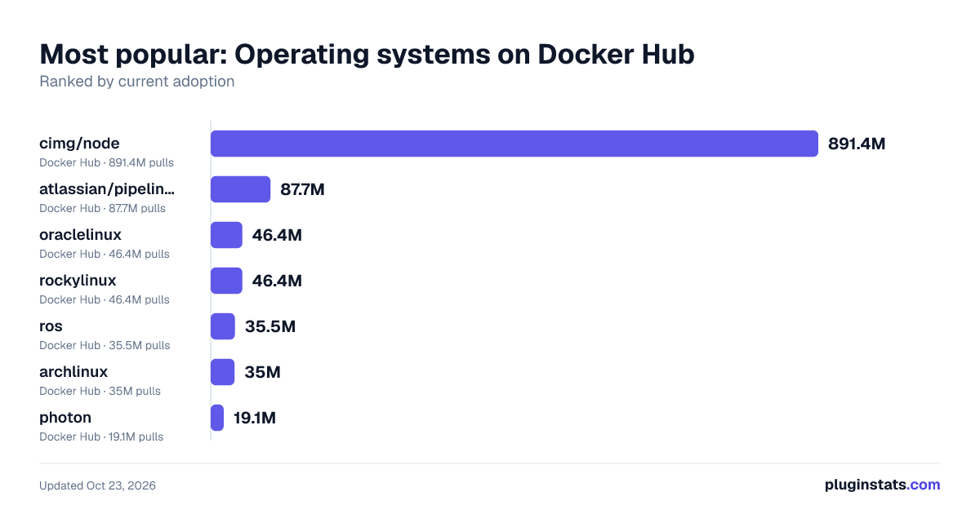Select the 35M value label
Viewport: 980px width, 514px height.
click(x=263, y=372)
